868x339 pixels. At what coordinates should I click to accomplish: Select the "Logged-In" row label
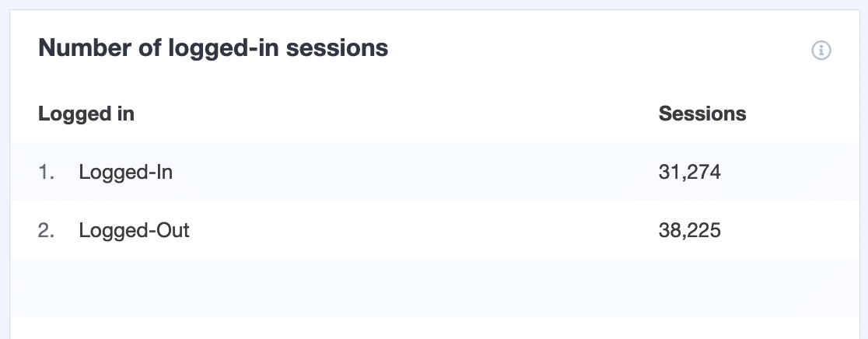click(125, 172)
